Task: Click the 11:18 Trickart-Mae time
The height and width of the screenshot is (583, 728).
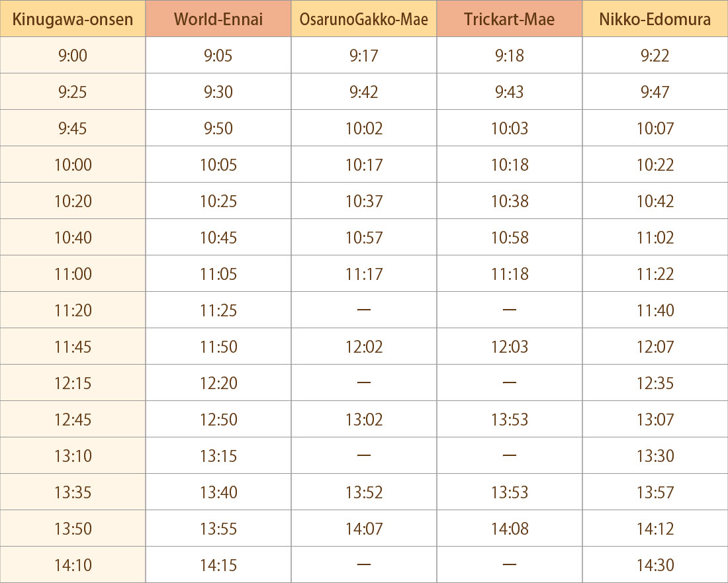Action: [x=510, y=274]
